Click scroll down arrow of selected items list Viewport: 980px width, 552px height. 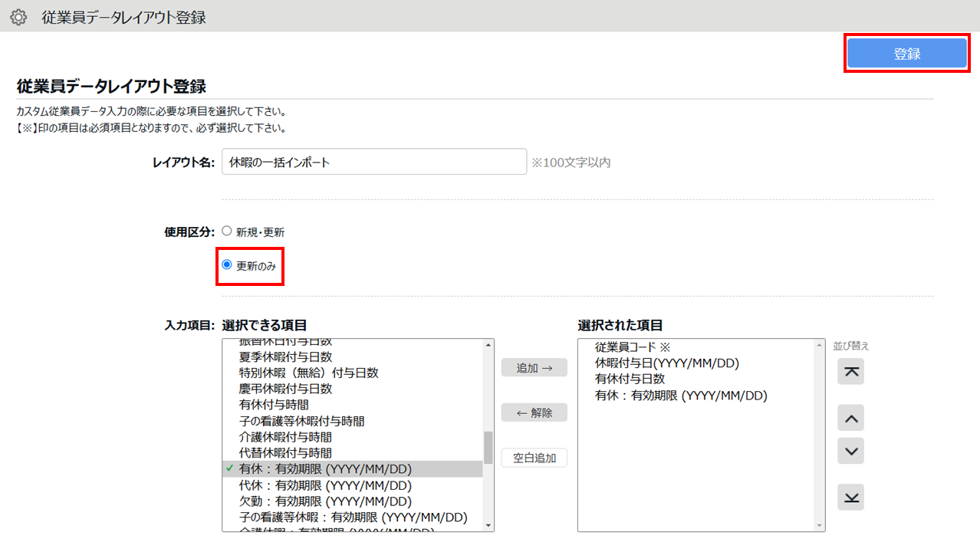[x=821, y=526]
